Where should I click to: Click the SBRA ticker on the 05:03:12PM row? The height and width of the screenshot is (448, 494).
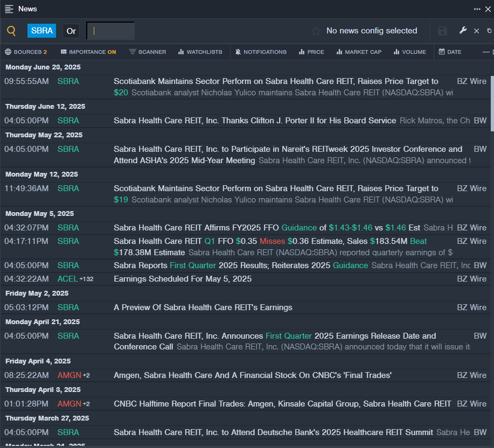click(x=68, y=307)
